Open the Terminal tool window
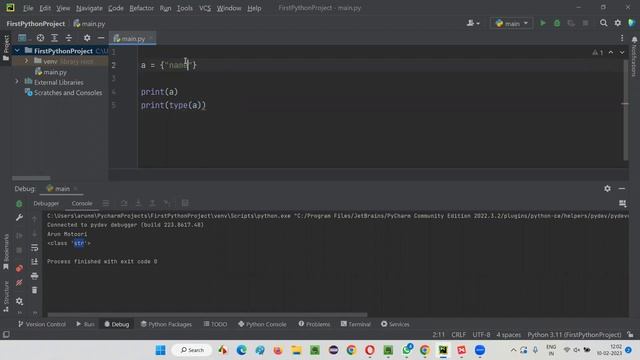Screen dimensions: 640x360 coord(356,324)
